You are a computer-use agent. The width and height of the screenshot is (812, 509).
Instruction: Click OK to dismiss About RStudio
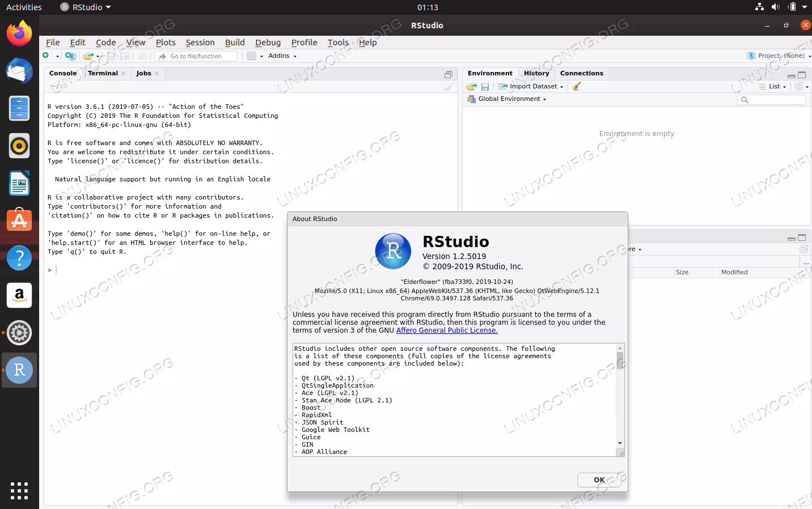pos(599,480)
